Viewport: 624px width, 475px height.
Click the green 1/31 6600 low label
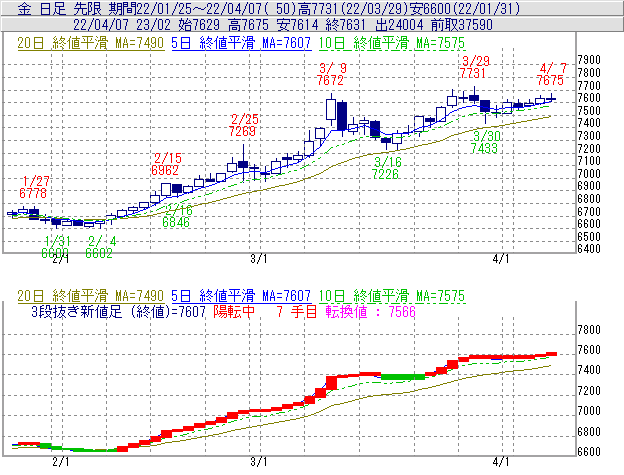[x=56, y=247]
